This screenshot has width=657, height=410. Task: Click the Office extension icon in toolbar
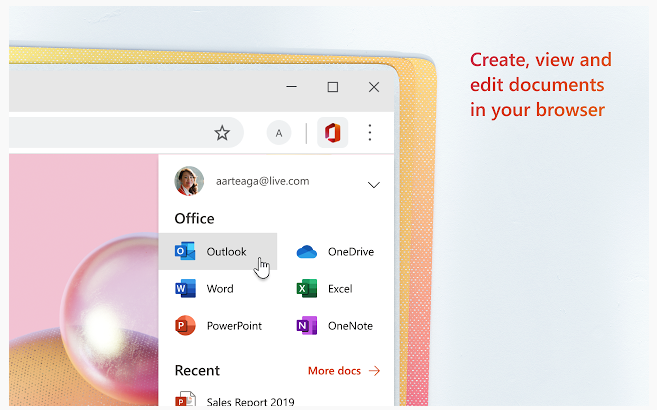[332, 133]
